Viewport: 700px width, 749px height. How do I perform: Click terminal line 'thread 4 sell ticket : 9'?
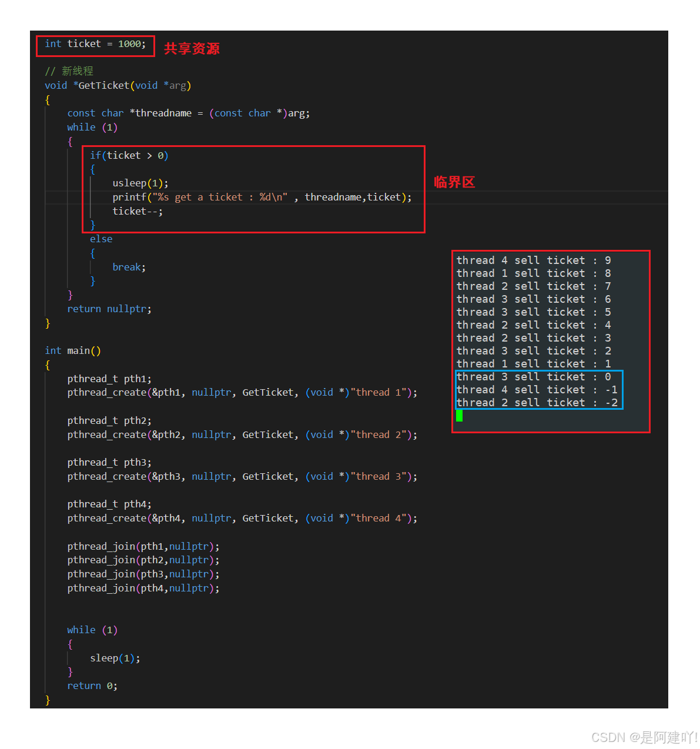pyautogui.click(x=534, y=260)
